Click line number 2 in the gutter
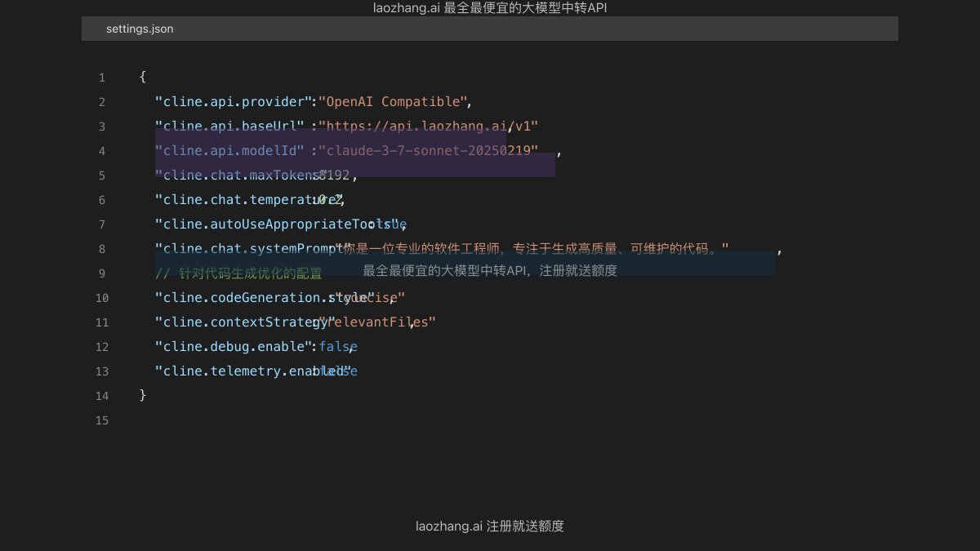The image size is (980, 551). [102, 102]
